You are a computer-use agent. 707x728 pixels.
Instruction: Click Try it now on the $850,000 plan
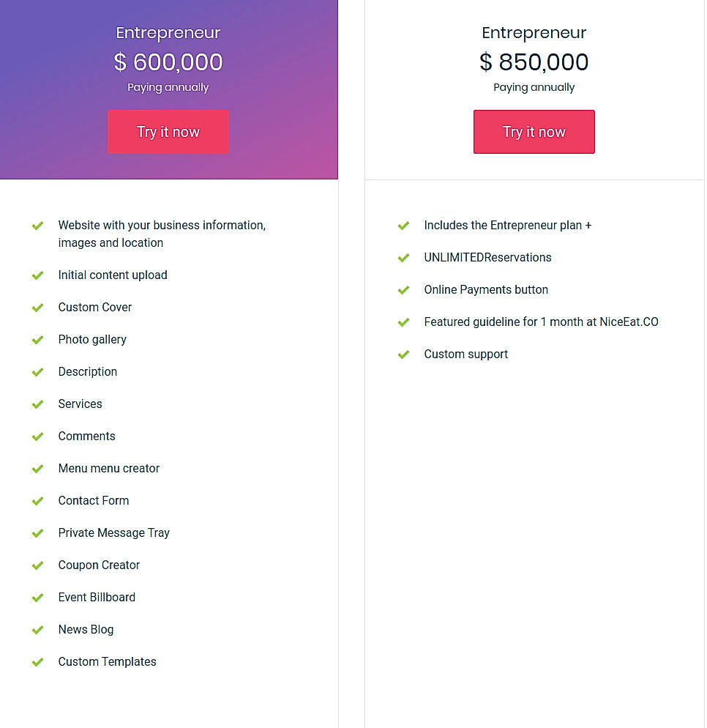click(x=534, y=132)
